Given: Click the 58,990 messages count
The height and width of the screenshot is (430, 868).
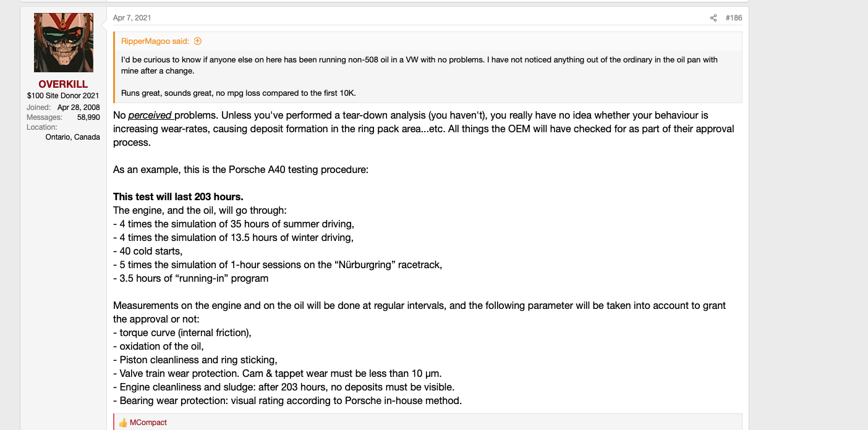Looking at the screenshot, I should pyautogui.click(x=88, y=117).
